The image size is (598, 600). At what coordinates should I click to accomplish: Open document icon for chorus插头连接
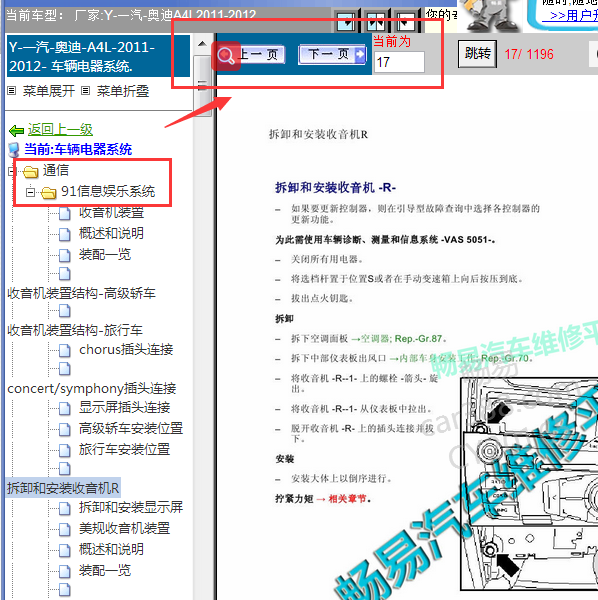[x=65, y=350]
